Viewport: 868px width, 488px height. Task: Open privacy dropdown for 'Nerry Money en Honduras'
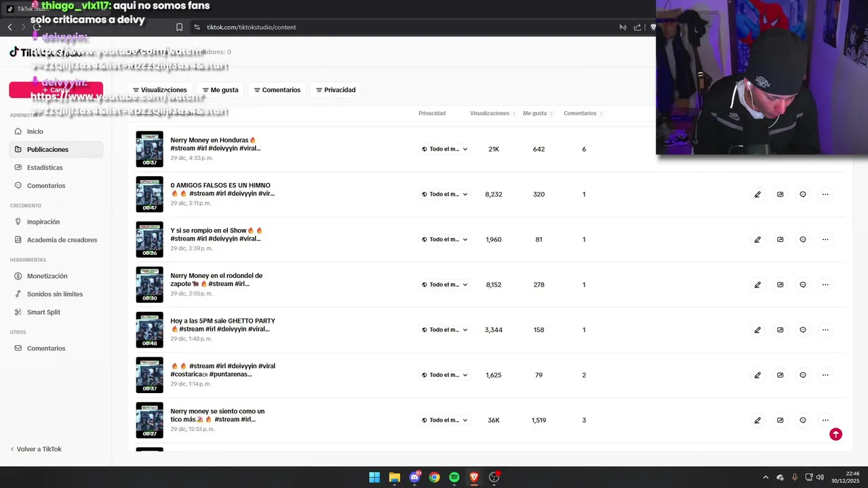[x=445, y=149]
